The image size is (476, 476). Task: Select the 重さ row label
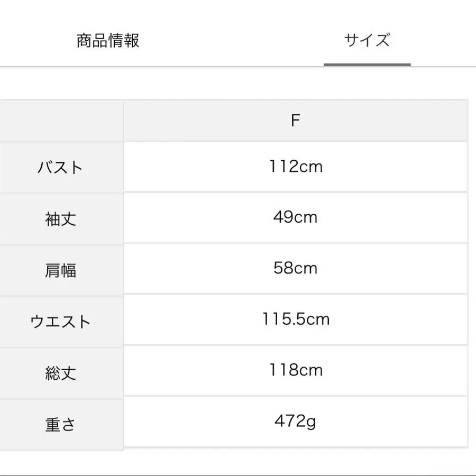point(61,423)
